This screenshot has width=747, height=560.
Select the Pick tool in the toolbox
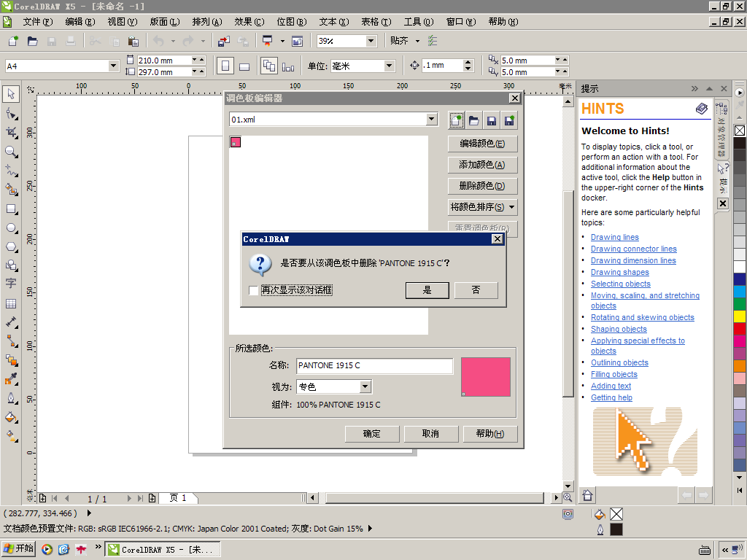pyautogui.click(x=11, y=94)
